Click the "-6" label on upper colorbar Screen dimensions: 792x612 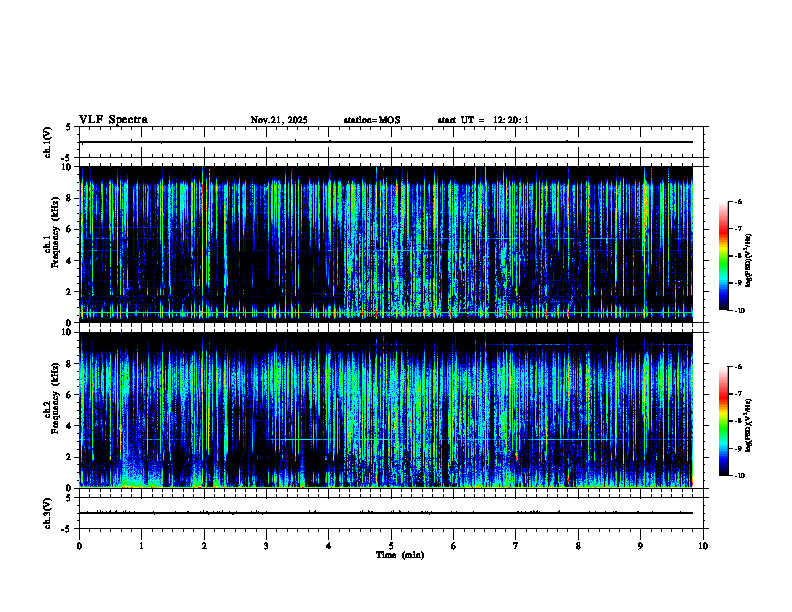pyautogui.click(x=737, y=201)
